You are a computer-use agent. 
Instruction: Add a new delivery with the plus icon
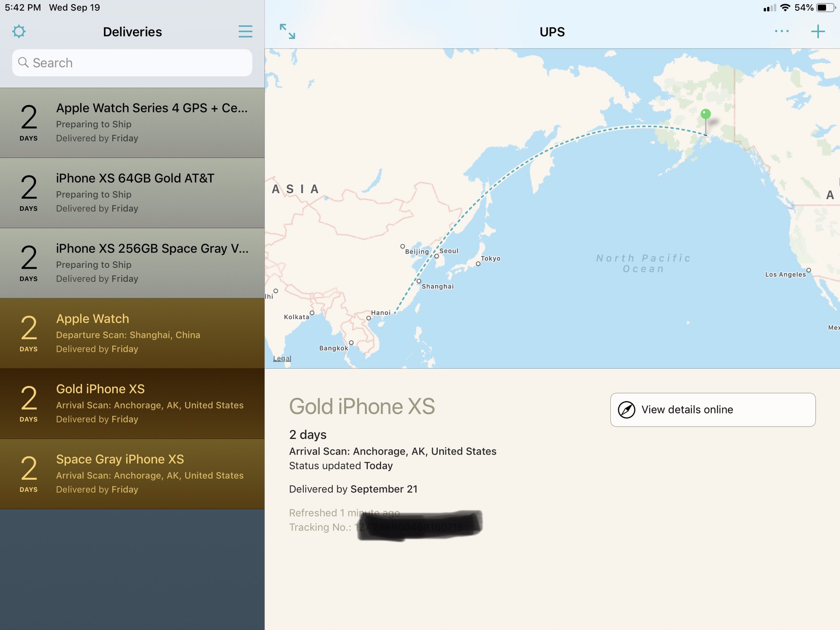click(x=818, y=32)
